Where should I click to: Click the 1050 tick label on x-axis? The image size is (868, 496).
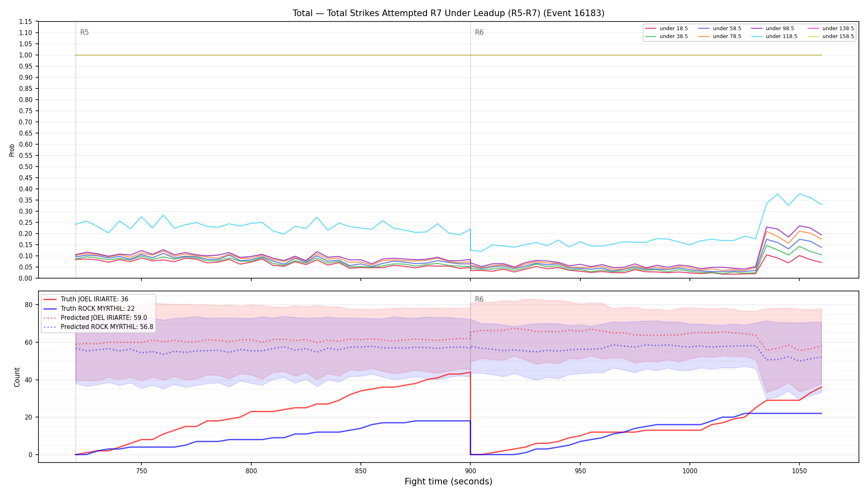[x=799, y=471]
